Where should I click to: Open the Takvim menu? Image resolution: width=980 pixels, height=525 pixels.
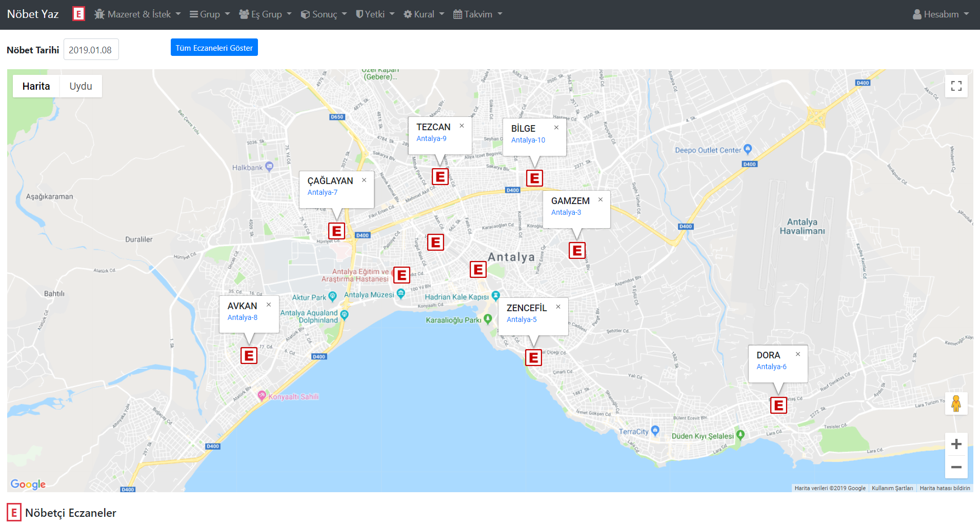[477, 14]
